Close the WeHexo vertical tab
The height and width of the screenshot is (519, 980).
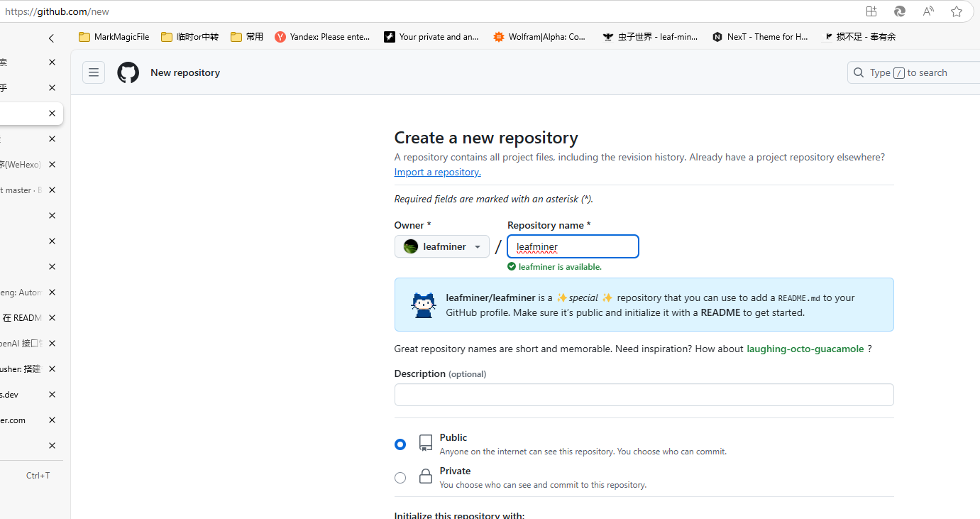coord(52,165)
